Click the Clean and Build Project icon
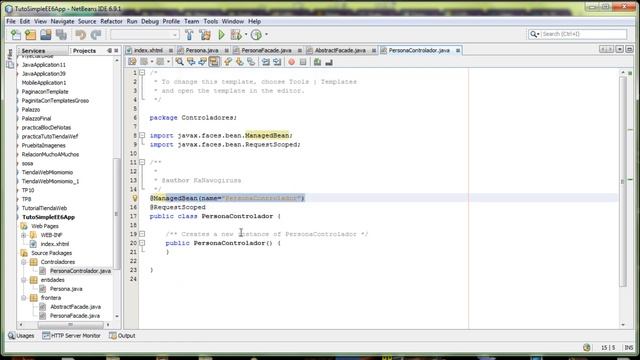640x360 pixels. pyautogui.click(x=205, y=35)
